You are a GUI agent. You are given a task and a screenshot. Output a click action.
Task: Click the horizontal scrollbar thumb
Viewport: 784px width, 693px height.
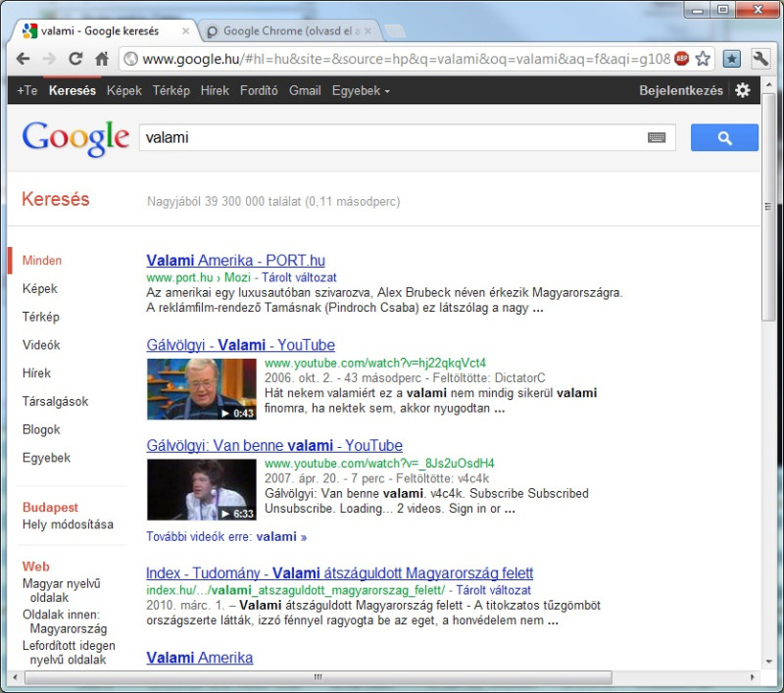point(318,677)
